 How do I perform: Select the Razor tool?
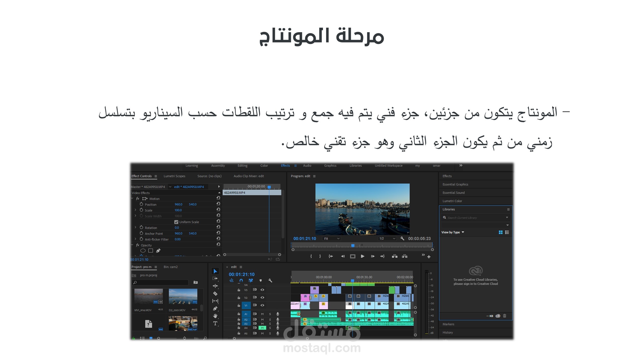215,293
